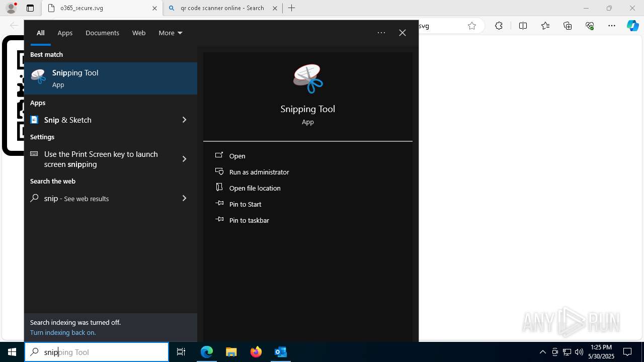Screen dimensions: 644x362
Task: Click the large Snipping Tool scissors icon
Action: tap(308, 78)
